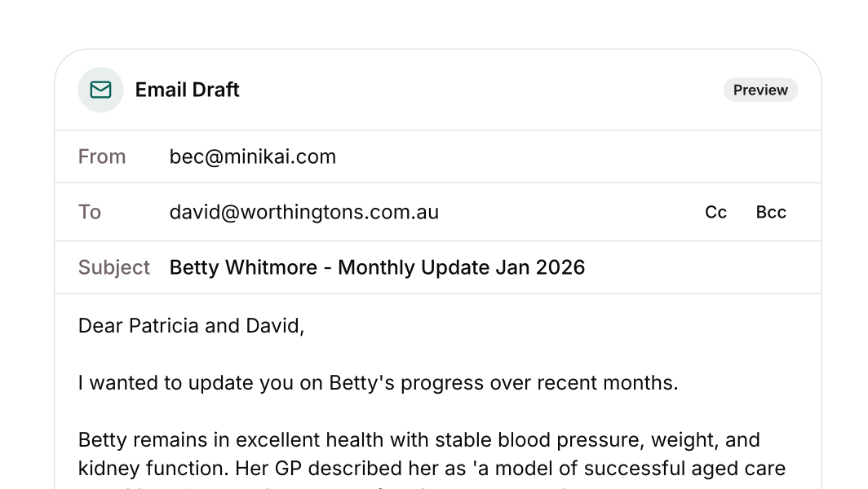Viewport: 868px width, 489px height.
Task: Select the From address bec@minikai.com
Action: pyautogui.click(x=253, y=156)
